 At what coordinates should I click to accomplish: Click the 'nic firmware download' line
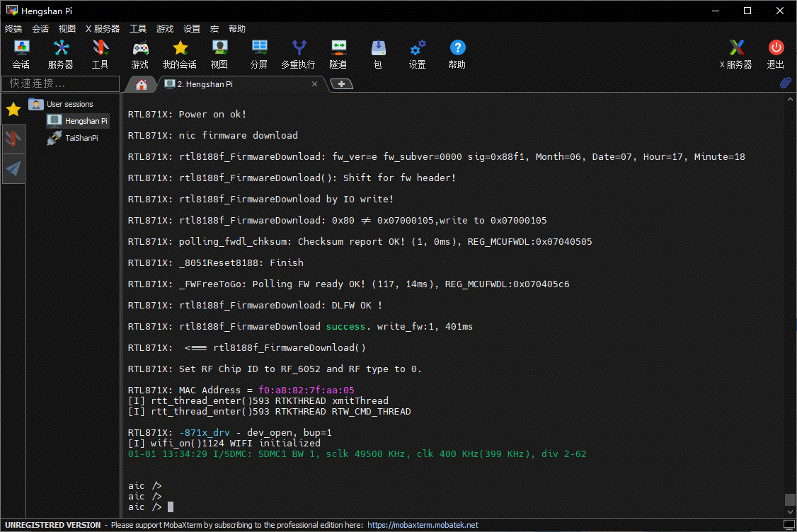pyautogui.click(x=213, y=136)
